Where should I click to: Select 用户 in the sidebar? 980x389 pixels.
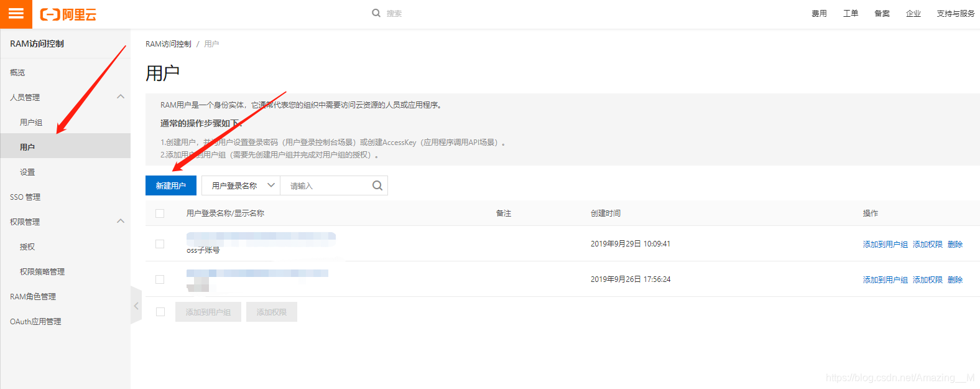tap(65, 147)
